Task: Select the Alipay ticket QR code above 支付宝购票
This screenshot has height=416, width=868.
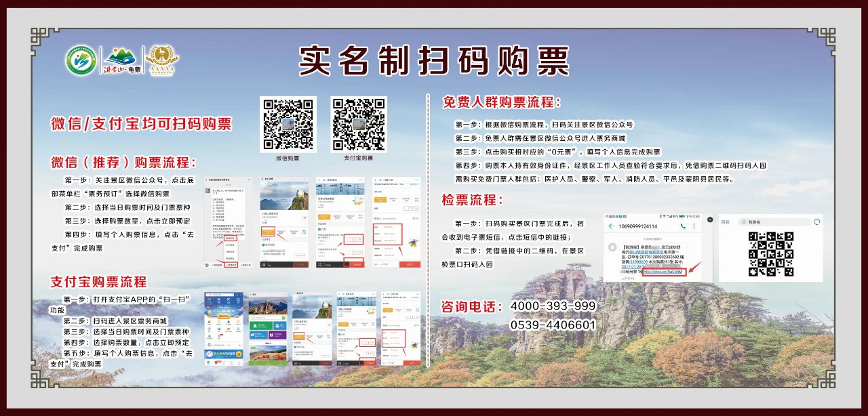Action: tap(359, 124)
